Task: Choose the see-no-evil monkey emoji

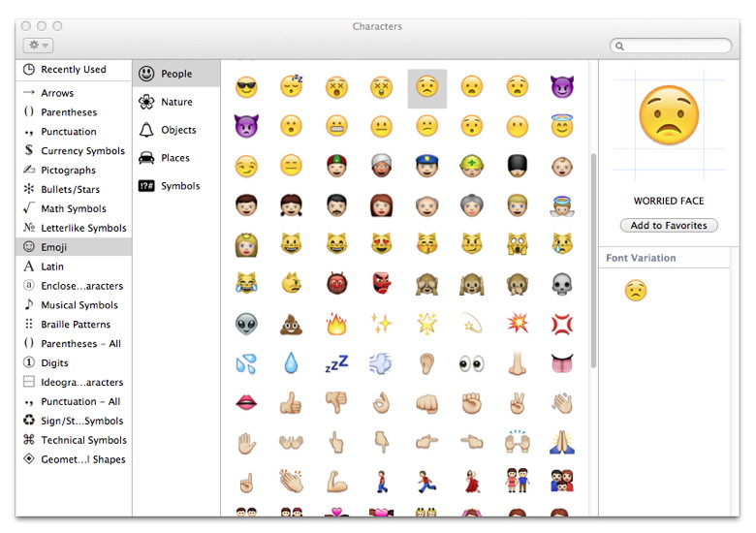Action: click(x=426, y=284)
